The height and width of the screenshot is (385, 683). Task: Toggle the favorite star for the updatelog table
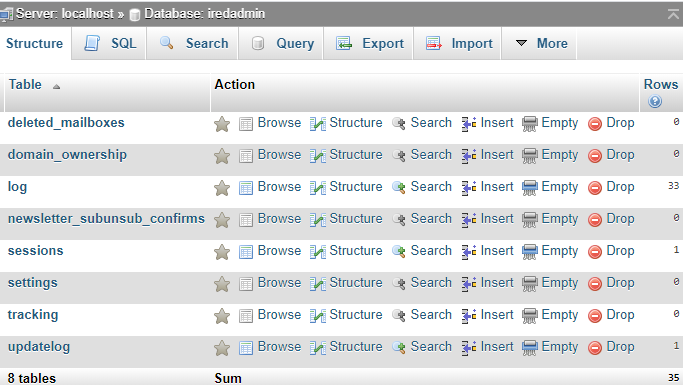point(222,348)
